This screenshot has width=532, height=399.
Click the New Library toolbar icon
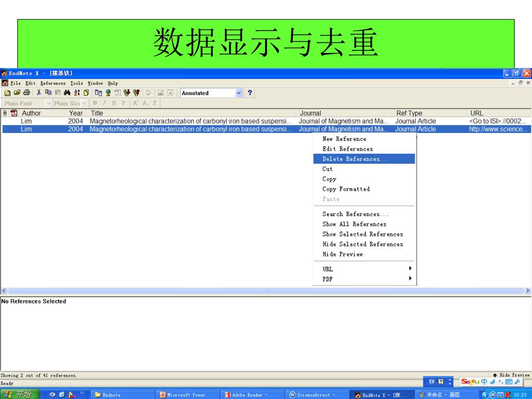tap(7, 92)
